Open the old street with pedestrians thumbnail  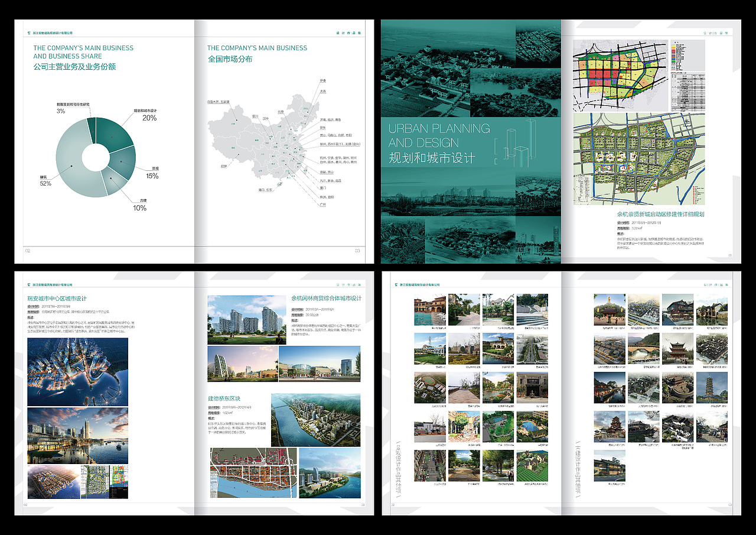tap(712, 426)
